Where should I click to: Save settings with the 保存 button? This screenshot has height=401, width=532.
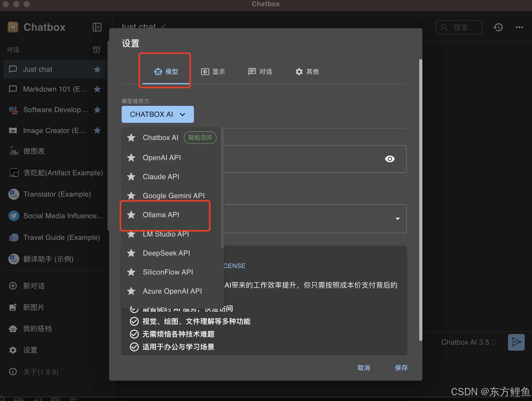pyautogui.click(x=401, y=368)
